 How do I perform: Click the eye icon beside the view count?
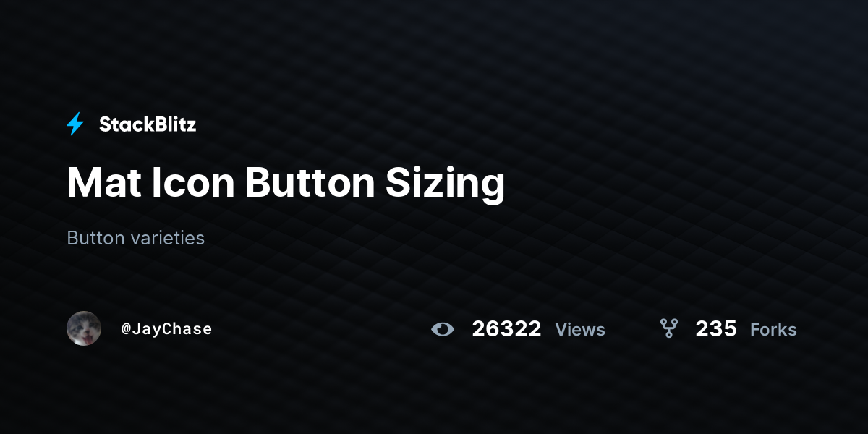pos(443,329)
